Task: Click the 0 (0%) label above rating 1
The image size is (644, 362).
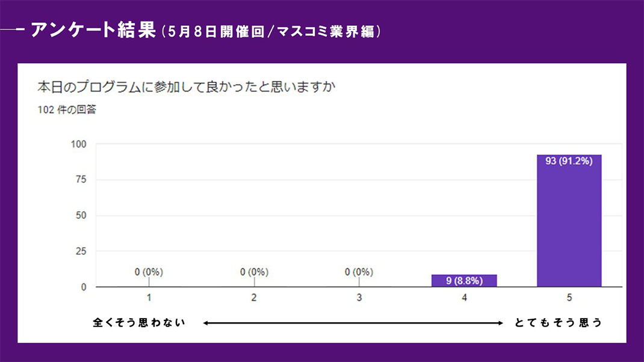Action: [149, 272]
